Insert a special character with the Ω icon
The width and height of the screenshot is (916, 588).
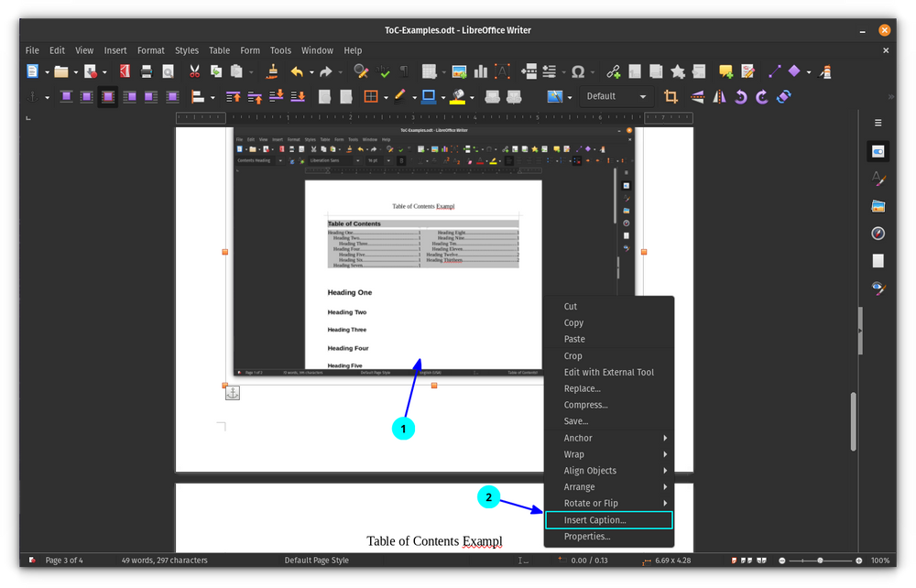pyautogui.click(x=577, y=71)
